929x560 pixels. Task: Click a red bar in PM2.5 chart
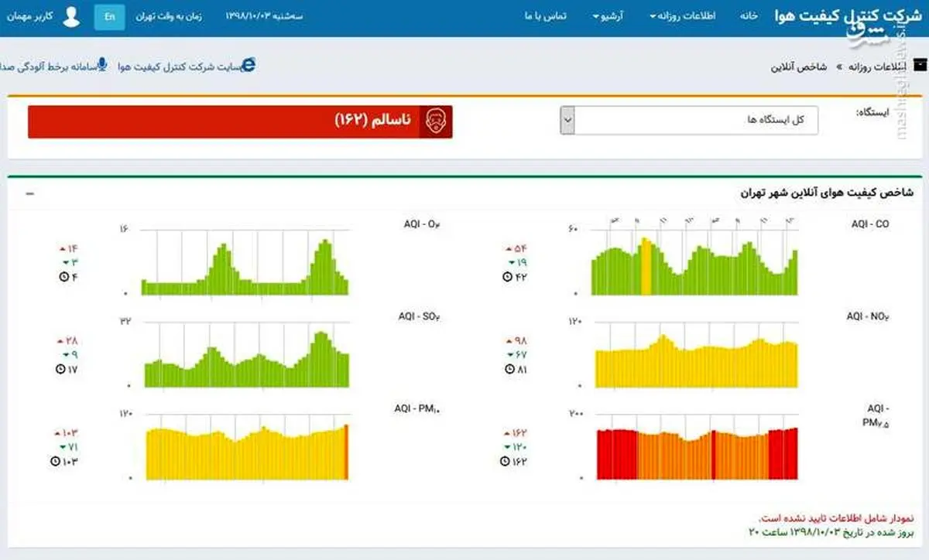[612, 452]
